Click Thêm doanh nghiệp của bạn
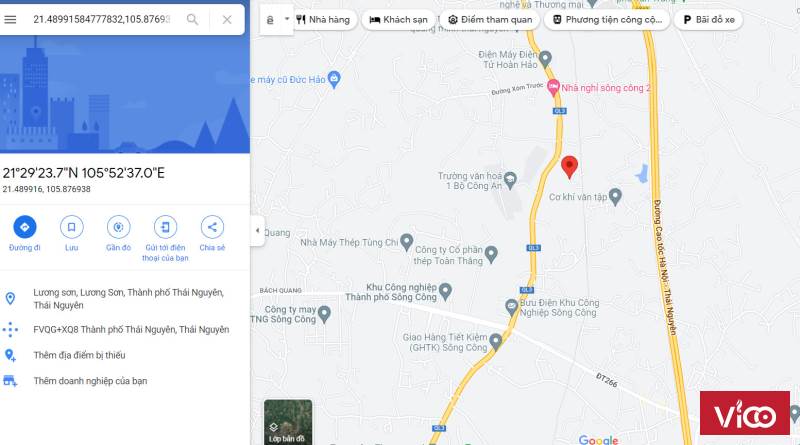This screenshot has height=445, width=800. pyautogui.click(x=90, y=381)
